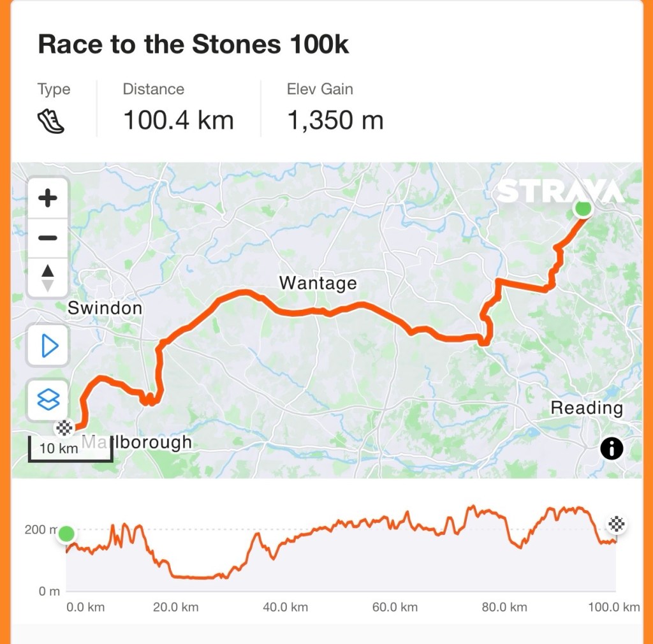The height and width of the screenshot is (644, 653).
Task: Reset map orientation with compass arrows
Action: (47, 277)
